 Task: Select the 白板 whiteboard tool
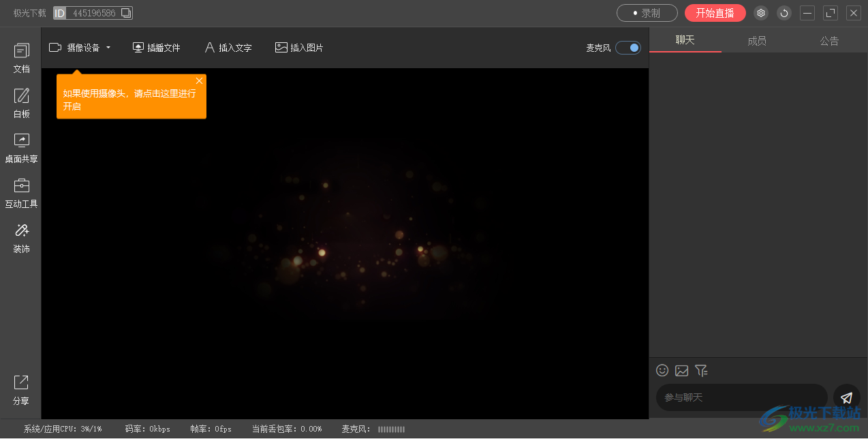point(21,102)
